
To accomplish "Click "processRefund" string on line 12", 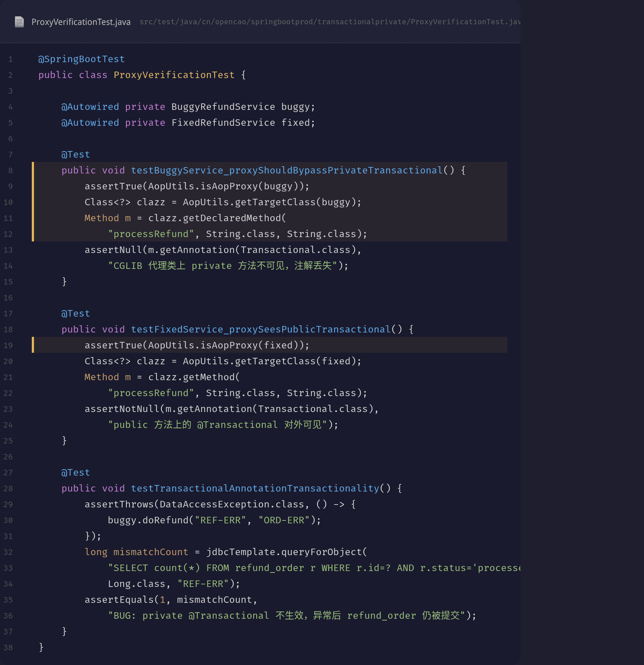I will click(151, 234).
